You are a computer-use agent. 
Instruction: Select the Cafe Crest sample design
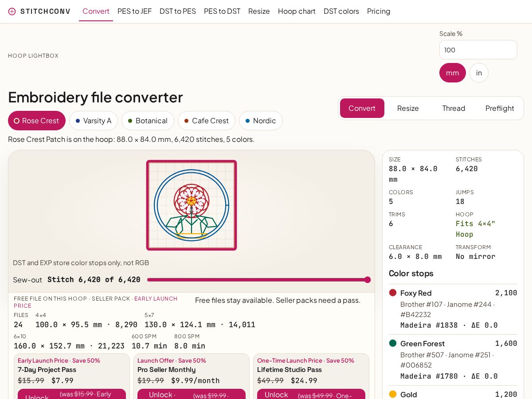coord(207,121)
